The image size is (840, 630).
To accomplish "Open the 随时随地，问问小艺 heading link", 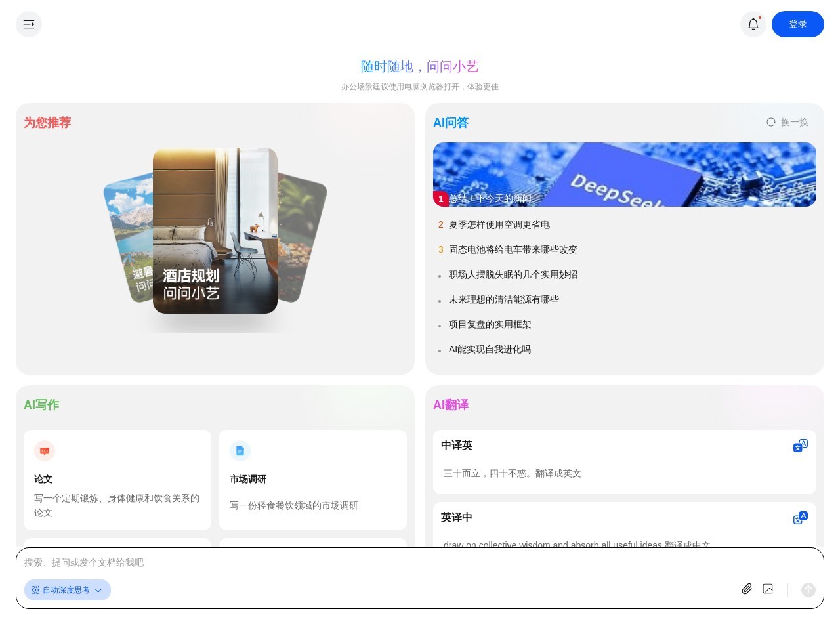I will [419, 66].
